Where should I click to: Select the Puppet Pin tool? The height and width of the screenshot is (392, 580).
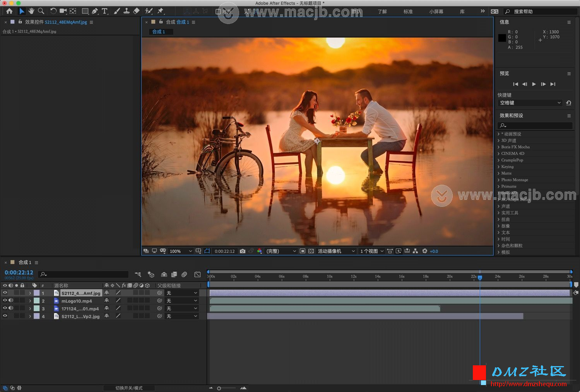161,11
